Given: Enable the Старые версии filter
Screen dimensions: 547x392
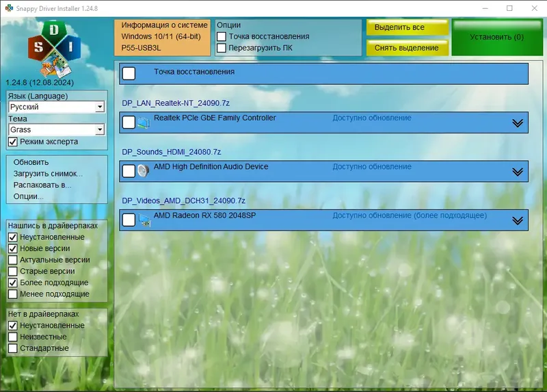Looking at the screenshot, I should (x=13, y=271).
